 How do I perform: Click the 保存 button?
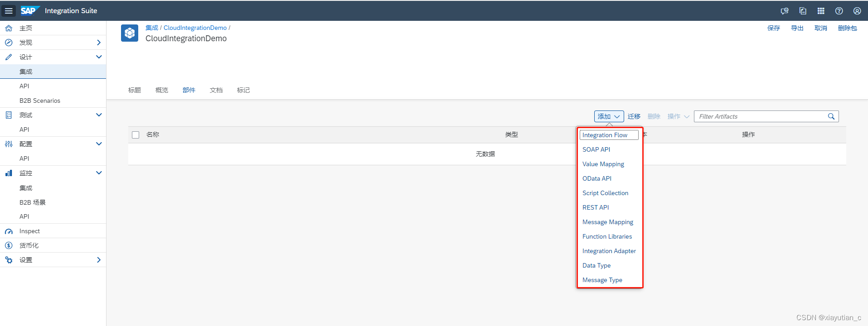(774, 28)
